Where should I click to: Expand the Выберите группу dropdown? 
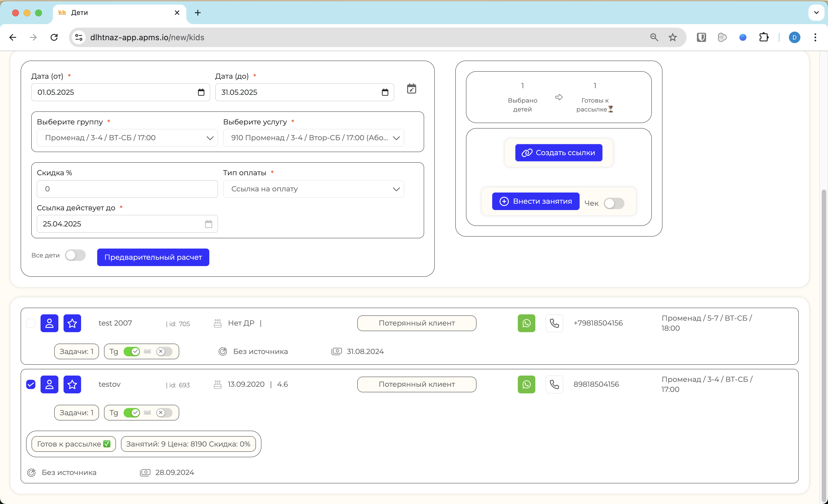pyautogui.click(x=127, y=138)
